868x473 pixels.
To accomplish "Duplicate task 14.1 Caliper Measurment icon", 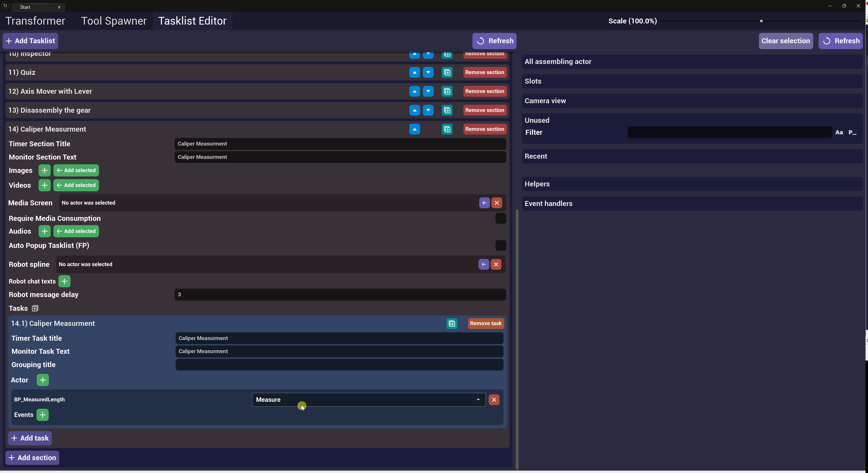I will tap(451, 324).
